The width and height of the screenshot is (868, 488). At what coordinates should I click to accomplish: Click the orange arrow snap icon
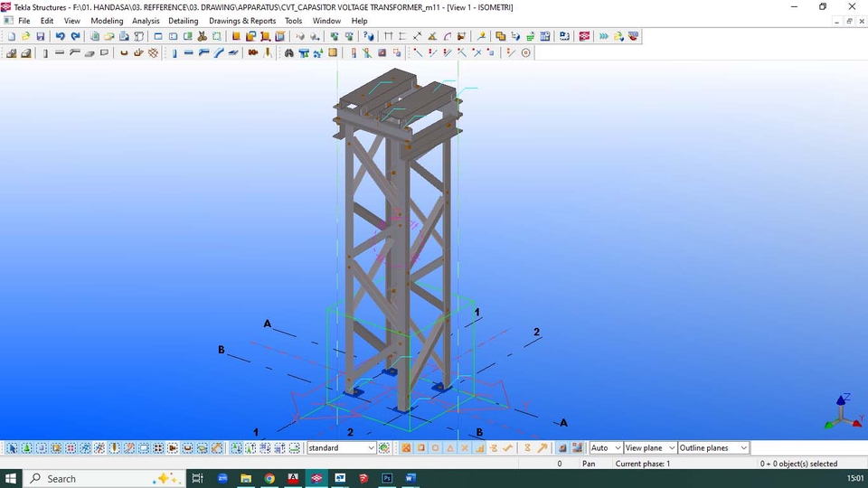pos(542,448)
